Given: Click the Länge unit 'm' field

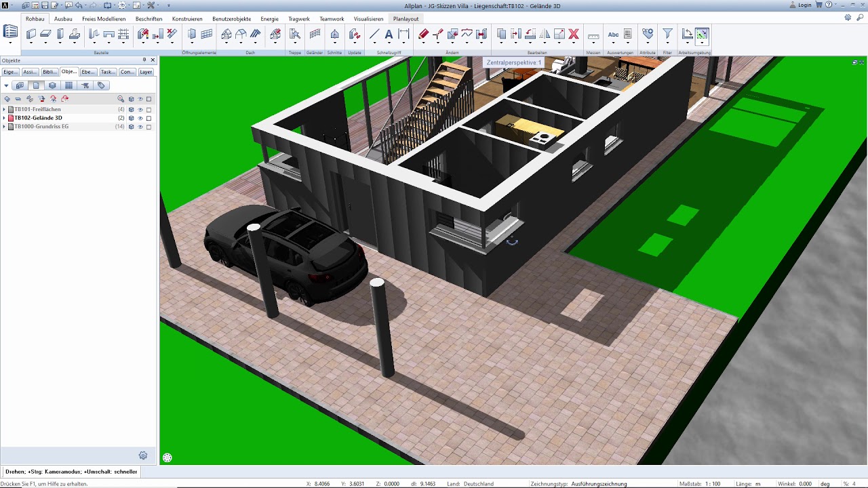Looking at the screenshot, I should pos(758,484).
